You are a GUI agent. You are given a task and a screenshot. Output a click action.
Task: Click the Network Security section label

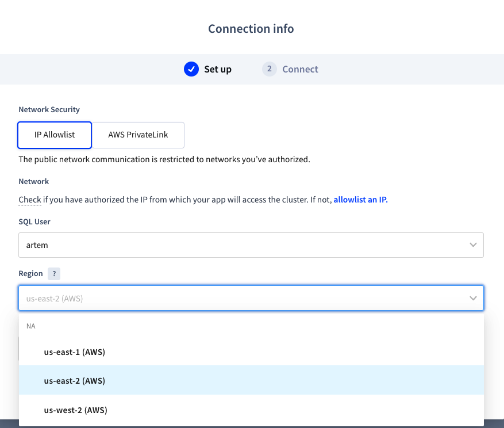click(x=49, y=109)
